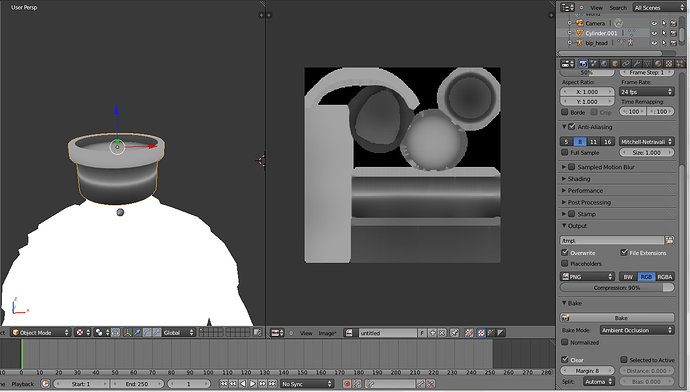
Task: Open the Object properties cube icon
Action: click(615, 64)
